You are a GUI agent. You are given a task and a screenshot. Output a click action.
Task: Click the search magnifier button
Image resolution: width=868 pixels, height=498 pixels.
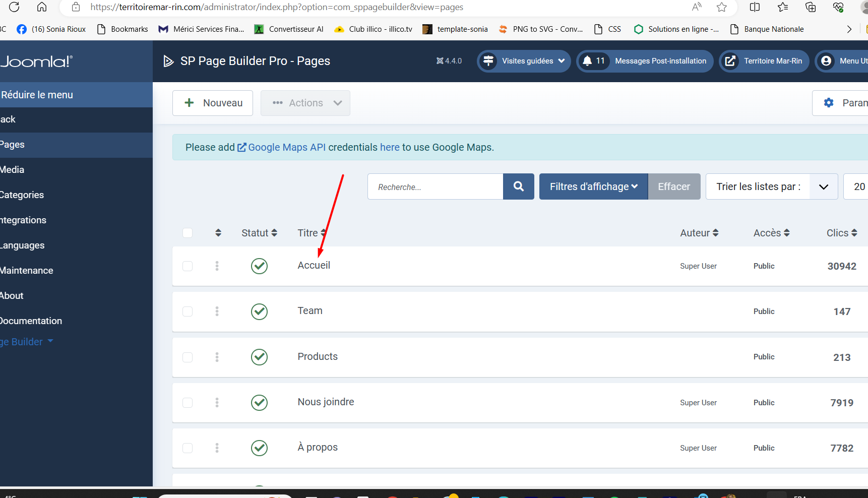518,186
